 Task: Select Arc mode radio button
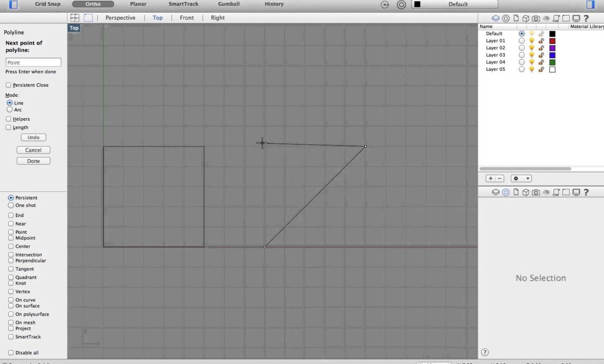9,110
